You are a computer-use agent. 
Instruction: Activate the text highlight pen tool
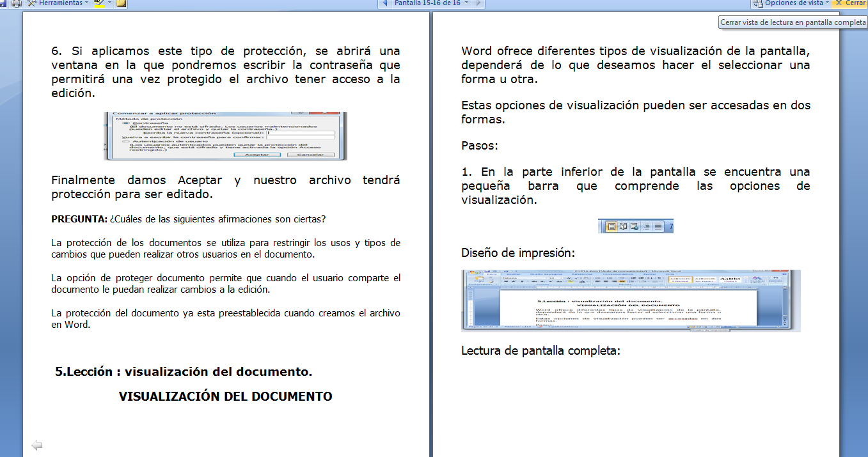click(x=98, y=3)
